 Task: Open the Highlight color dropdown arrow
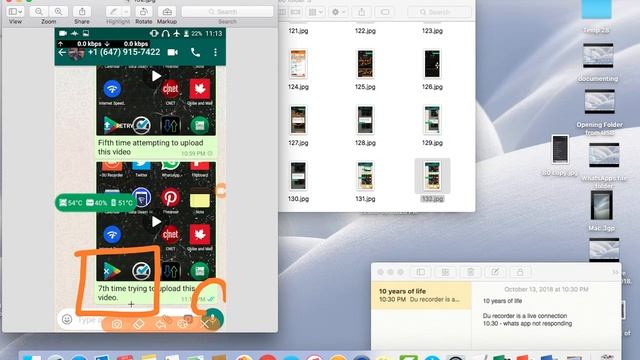pos(126,12)
